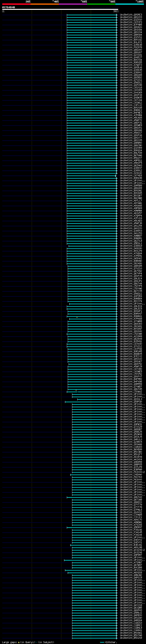Select hit label UniRef100_C6TK40

pyautogui.click(x=131, y=344)
